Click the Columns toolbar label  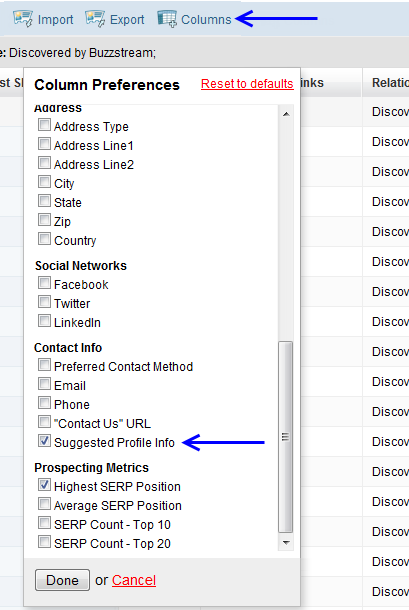coord(206,19)
